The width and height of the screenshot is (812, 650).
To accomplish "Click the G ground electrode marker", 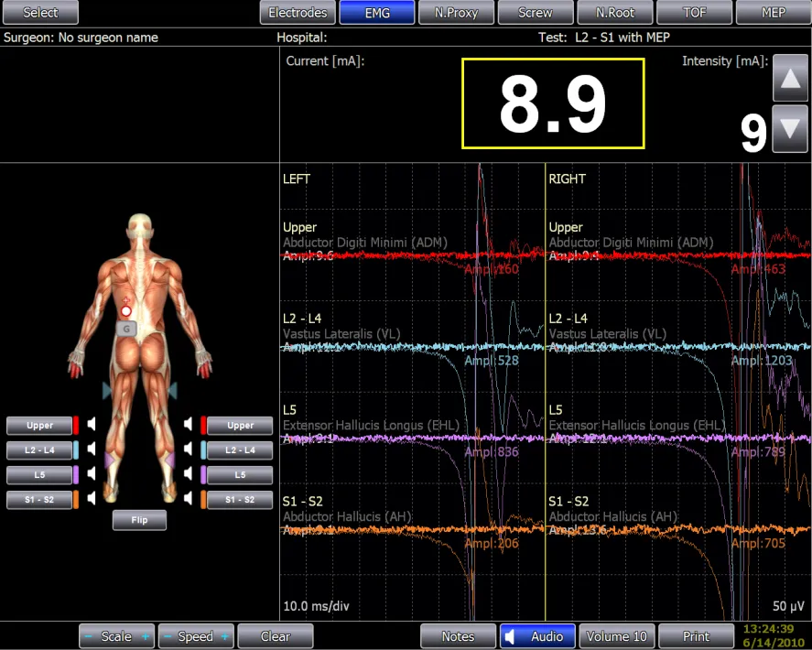I will (x=126, y=328).
